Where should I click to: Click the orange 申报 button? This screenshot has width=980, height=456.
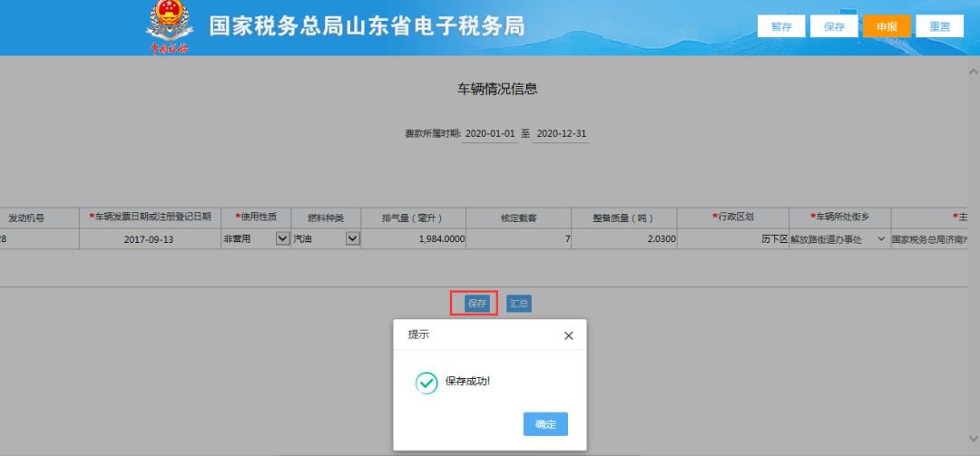887,27
